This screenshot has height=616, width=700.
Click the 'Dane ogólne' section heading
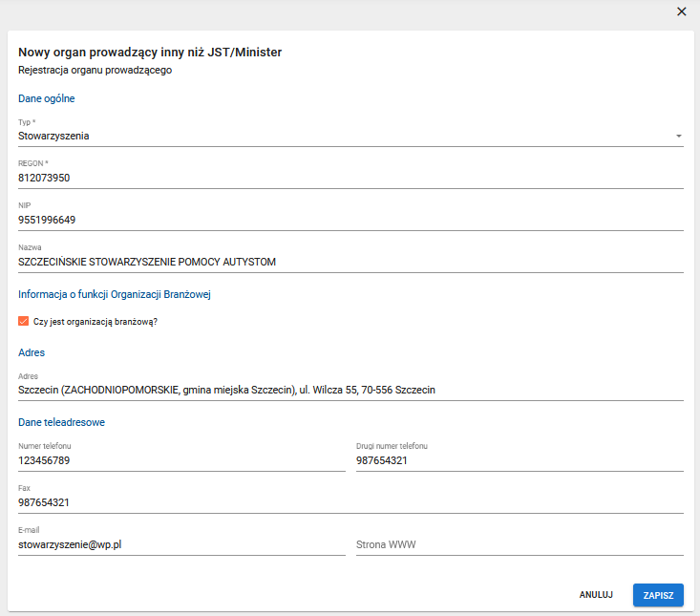47,98
